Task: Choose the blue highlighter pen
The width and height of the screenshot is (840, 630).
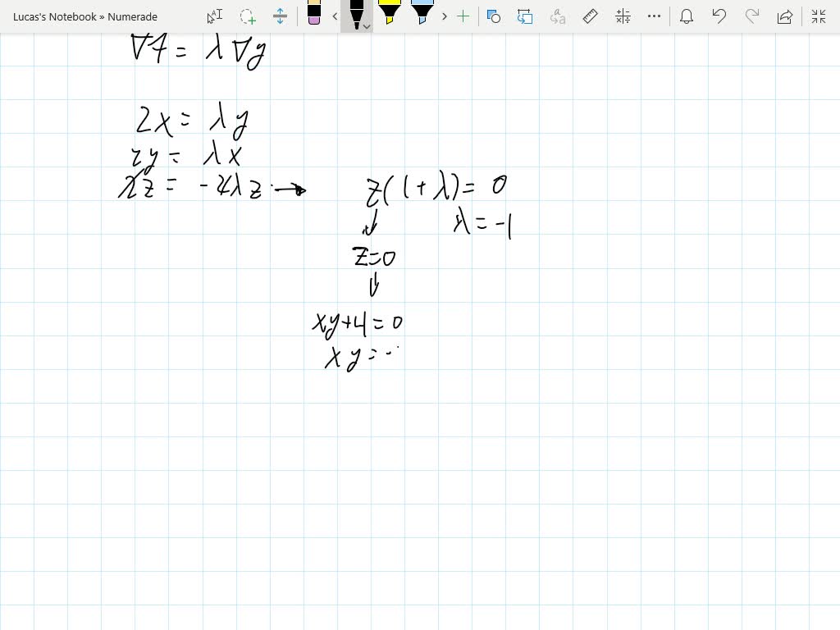Action: click(x=421, y=15)
